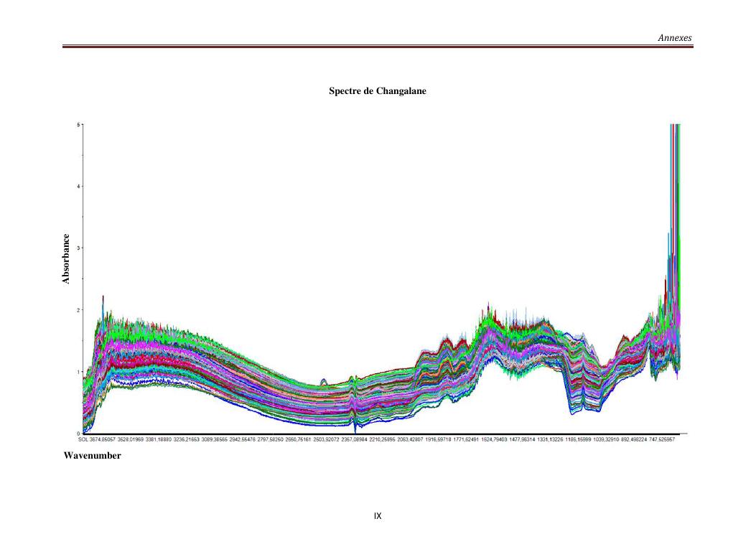756x534 pixels.
Task: Click y-axis tick value 4
Action: coord(79,187)
